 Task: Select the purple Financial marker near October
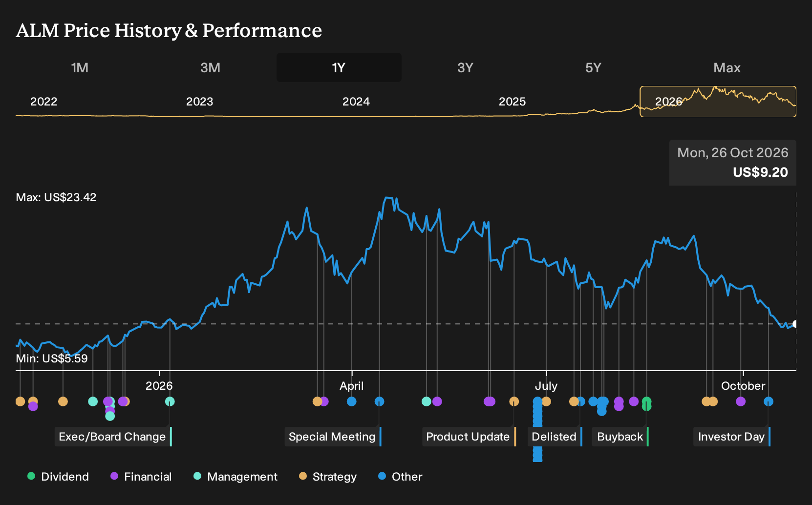[741, 401]
